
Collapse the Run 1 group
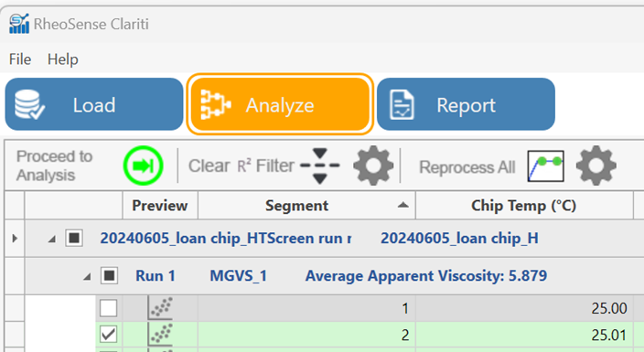click(x=87, y=277)
